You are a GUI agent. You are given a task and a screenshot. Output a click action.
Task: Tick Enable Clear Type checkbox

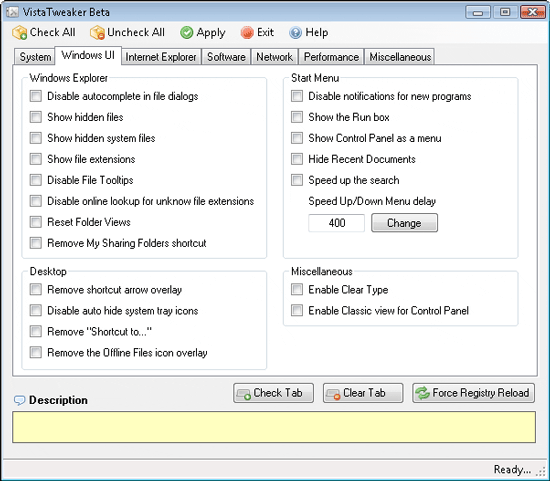(297, 290)
